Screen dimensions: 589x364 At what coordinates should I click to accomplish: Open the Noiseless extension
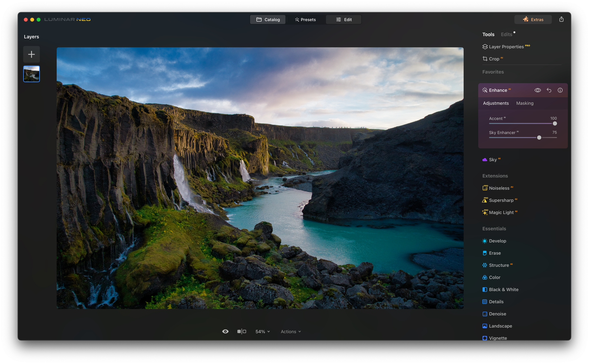[499, 188]
